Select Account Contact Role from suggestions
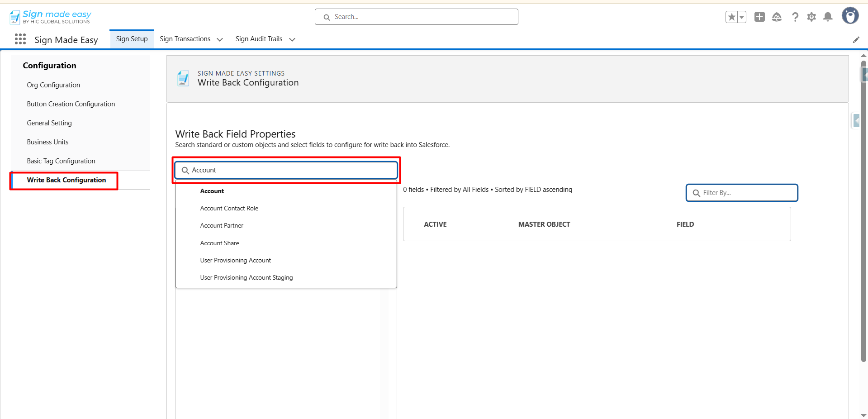 pyautogui.click(x=229, y=209)
